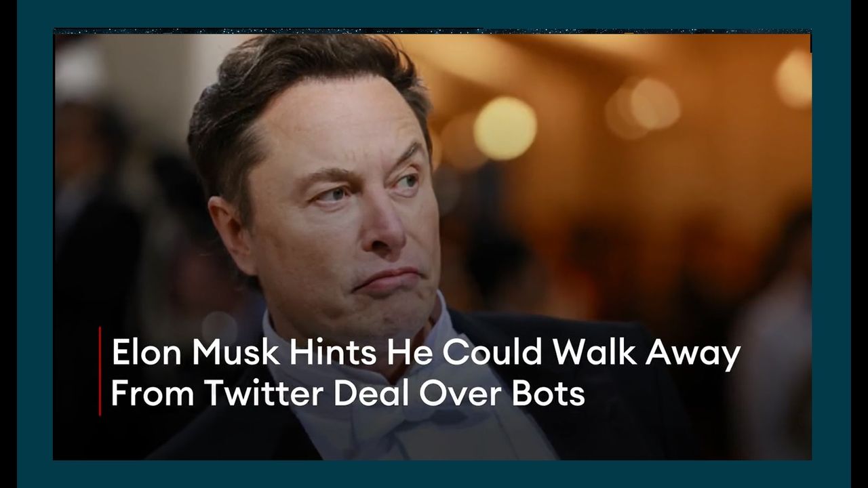Screen dimensions: 868x488
Task: Click the black bar on the left edge
Action: click(8, 244)
